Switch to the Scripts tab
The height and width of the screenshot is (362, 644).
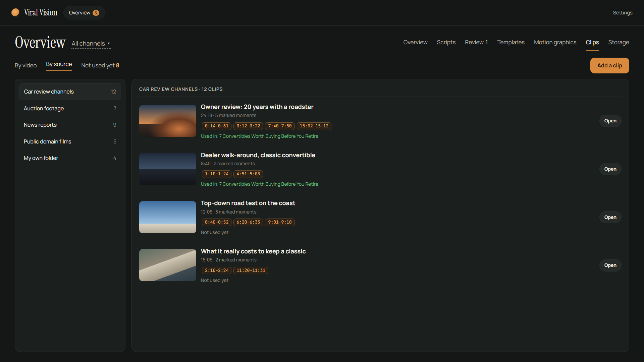[446, 42]
